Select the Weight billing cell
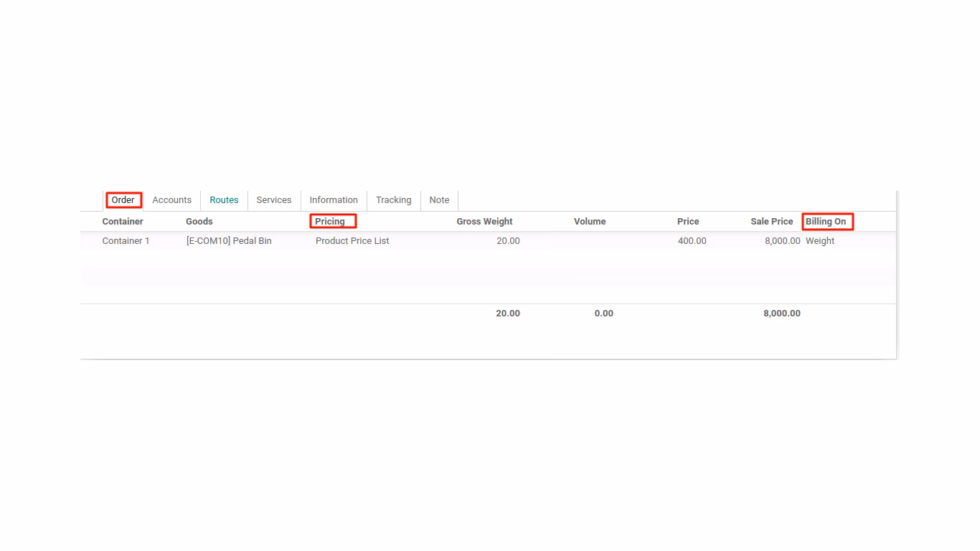Viewport: 980px width, 551px height. tap(820, 241)
